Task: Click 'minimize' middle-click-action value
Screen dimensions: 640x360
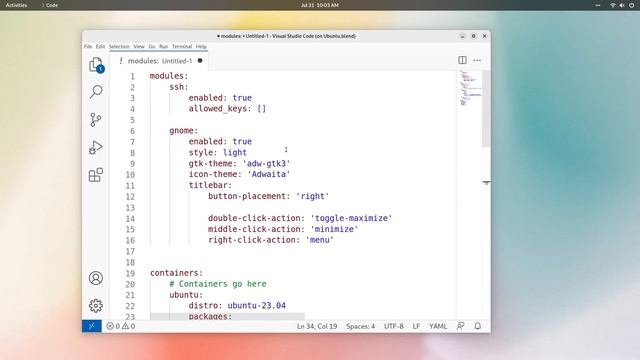Action: [334, 229]
